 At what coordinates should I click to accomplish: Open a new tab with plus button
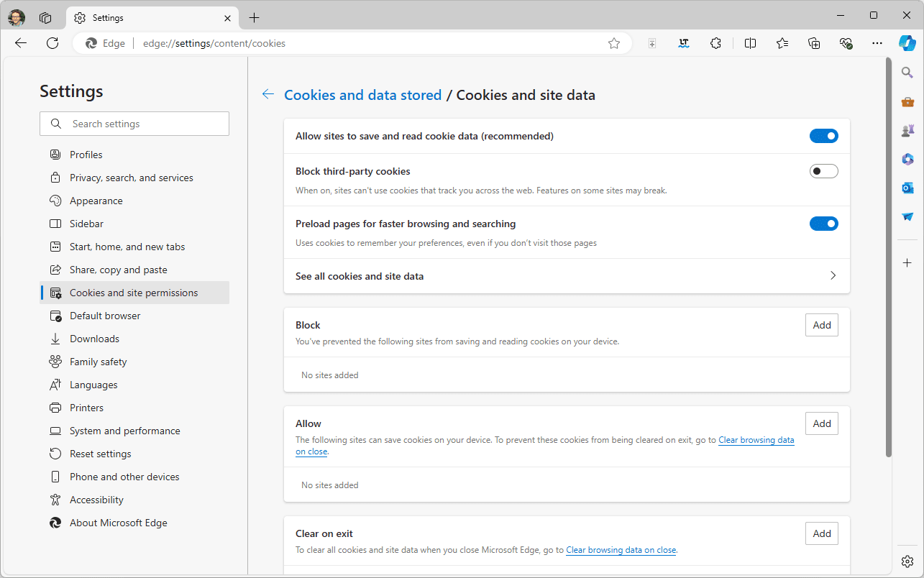pos(254,17)
